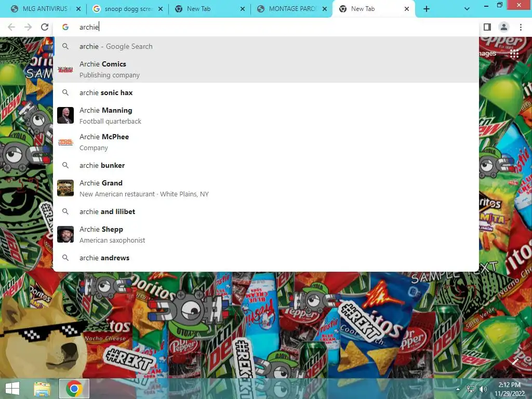Pick the 'archie bunker' suggestion

click(266, 165)
